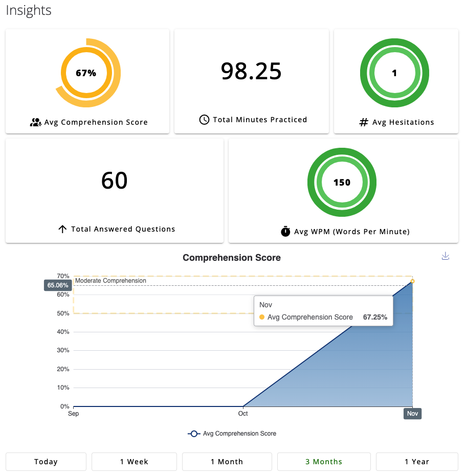Image resolution: width=466 pixels, height=476 pixels.
Task: Choose the 3 Months time range
Action: coord(324,462)
